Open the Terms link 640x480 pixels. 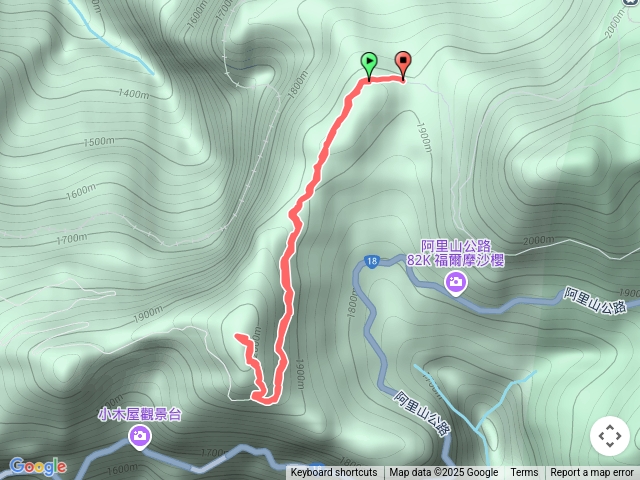[x=524, y=473]
